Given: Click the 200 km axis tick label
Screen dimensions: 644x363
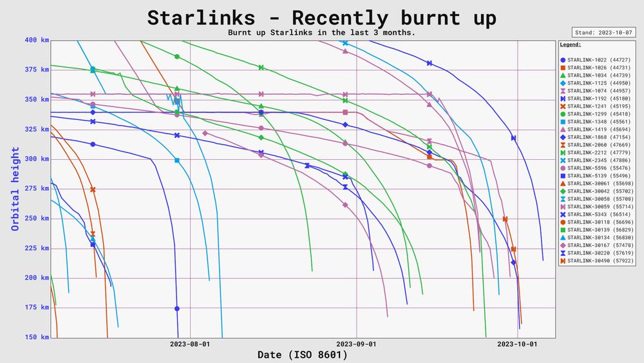Looking at the screenshot, I should 37,278.
